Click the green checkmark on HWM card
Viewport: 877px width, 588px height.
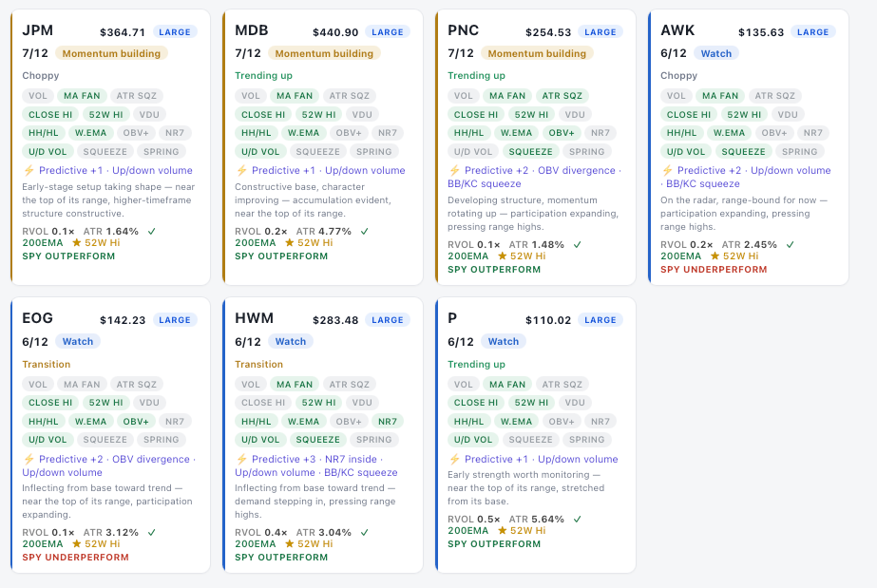[365, 533]
